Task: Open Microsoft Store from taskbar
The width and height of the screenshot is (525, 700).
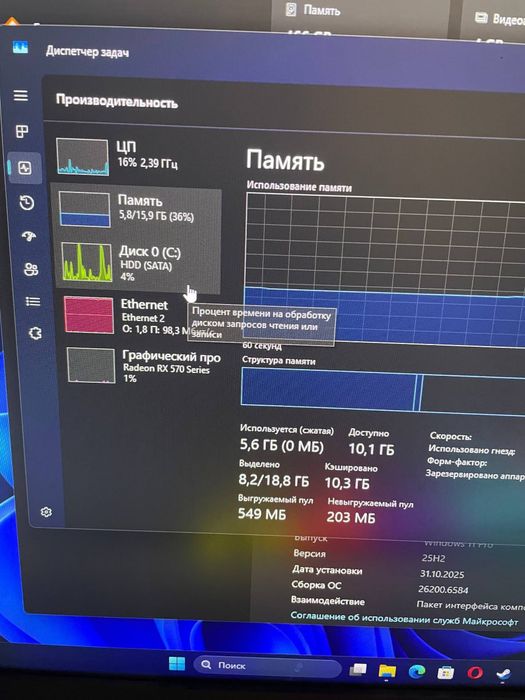Action: point(445,672)
